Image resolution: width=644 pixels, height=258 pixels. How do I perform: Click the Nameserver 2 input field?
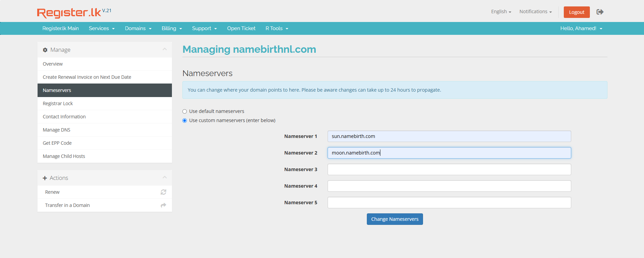pos(449,153)
